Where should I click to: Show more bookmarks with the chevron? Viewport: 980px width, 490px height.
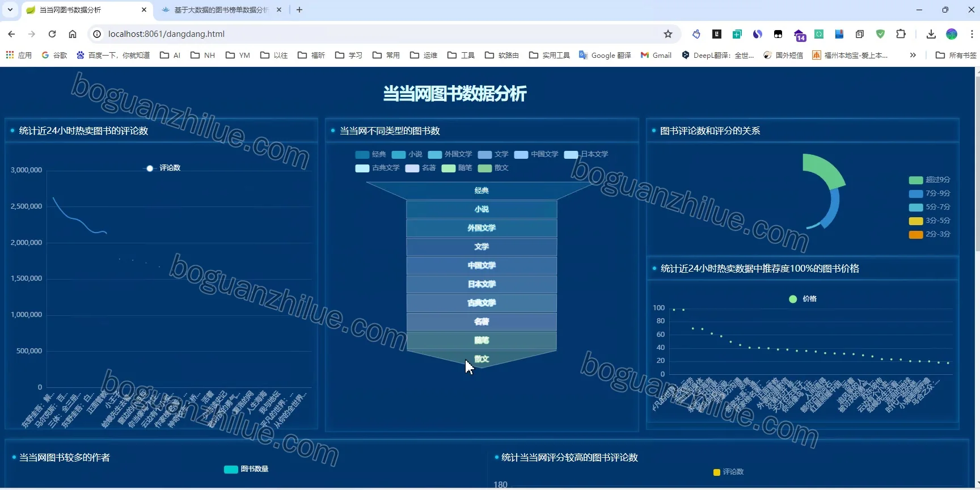913,55
